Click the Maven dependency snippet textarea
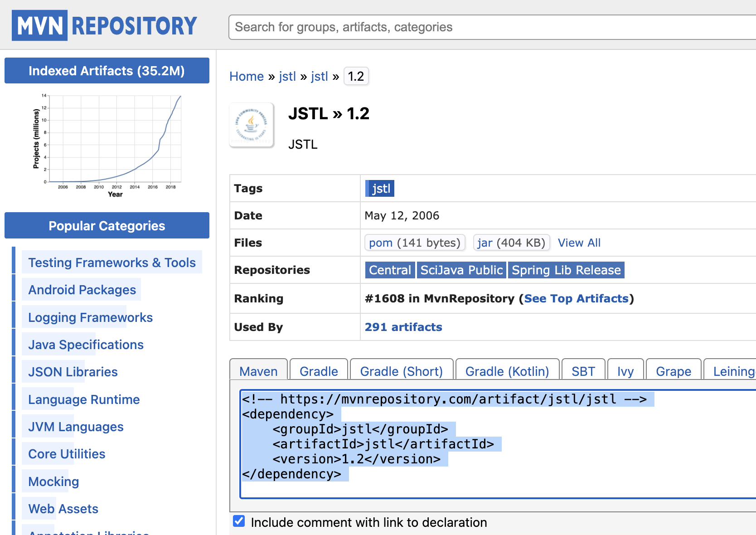Viewport: 756px width, 535px height. (498, 444)
